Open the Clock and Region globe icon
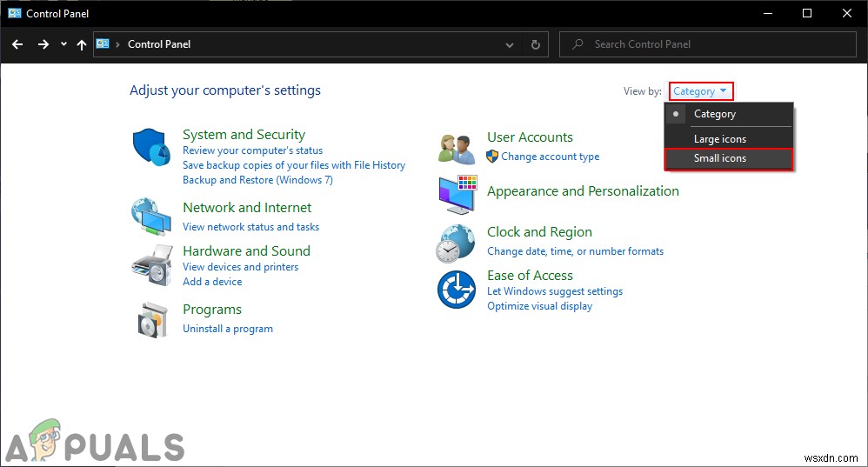The image size is (868, 467). pos(457,243)
